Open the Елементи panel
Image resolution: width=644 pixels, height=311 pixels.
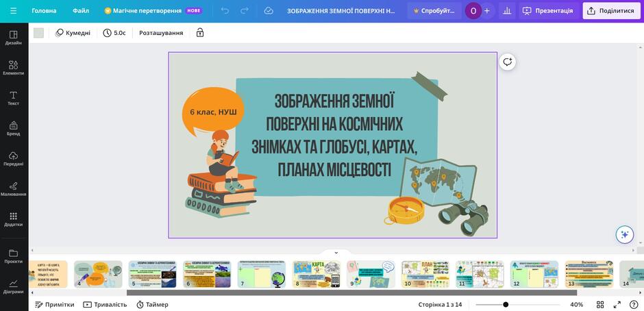pyautogui.click(x=14, y=68)
